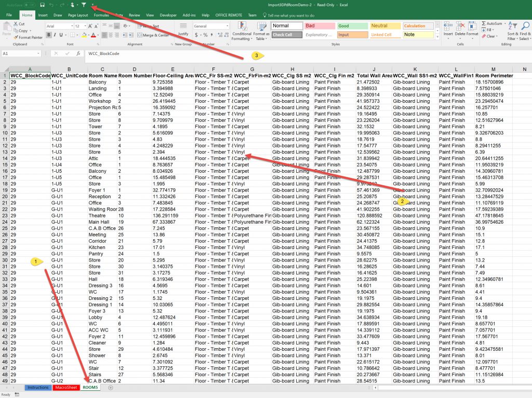The width and height of the screenshot is (532, 398).
Task: Click the Cut scissors icon
Action: 16,24
